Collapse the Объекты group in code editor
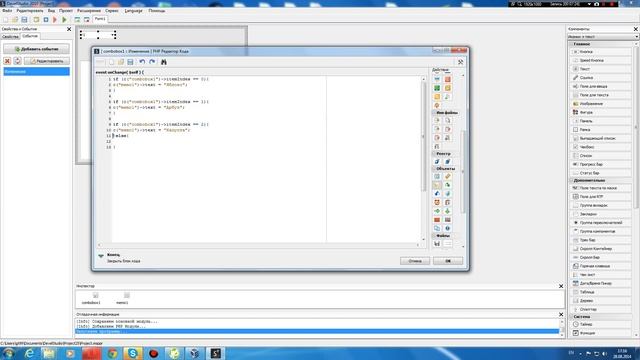This screenshot has width=640, height=360. [x=434, y=169]
